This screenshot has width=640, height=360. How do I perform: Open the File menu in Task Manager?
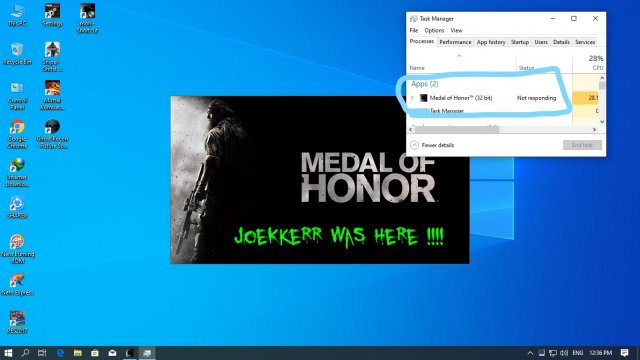click(413, 31)
